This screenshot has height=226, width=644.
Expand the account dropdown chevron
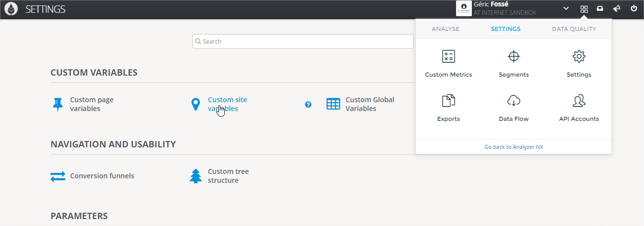566,9
